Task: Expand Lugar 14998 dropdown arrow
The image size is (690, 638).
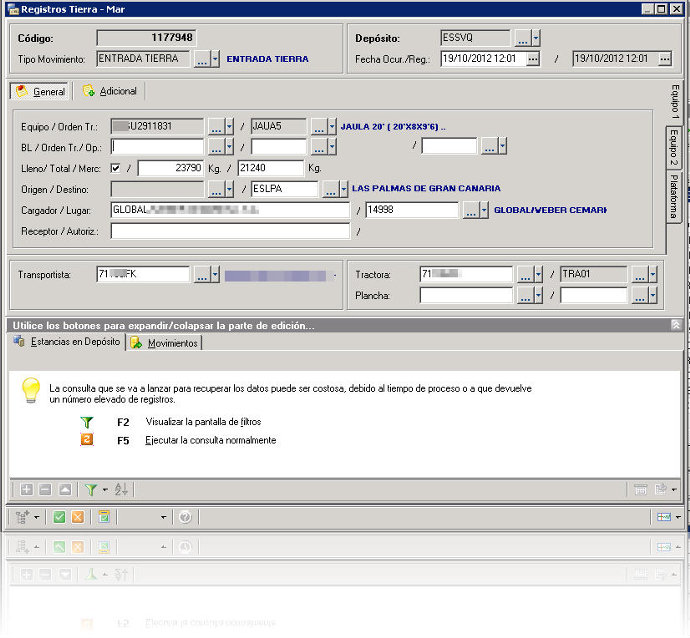Action: tap(484, 210)
